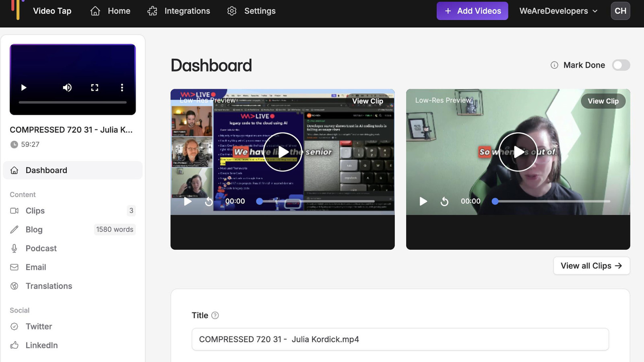
Task: Enter fullscreen on sidebar video player
Action: coord(95,88)
